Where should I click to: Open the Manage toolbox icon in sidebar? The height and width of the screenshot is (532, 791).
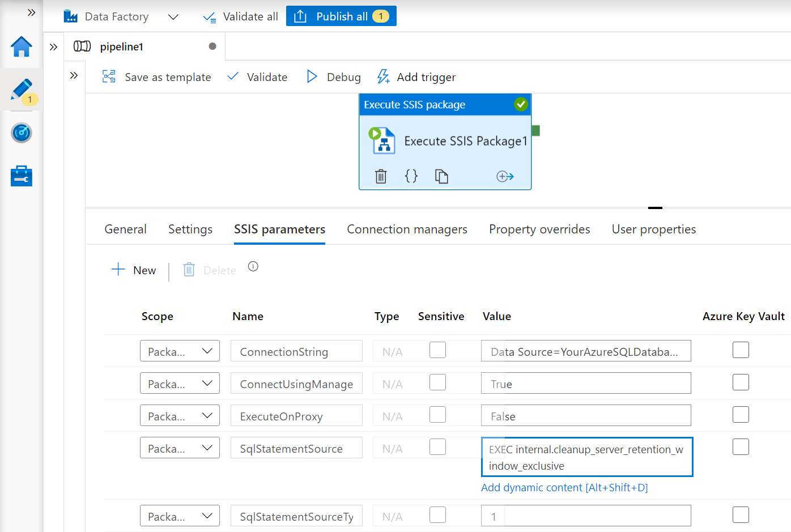point(22,176)
